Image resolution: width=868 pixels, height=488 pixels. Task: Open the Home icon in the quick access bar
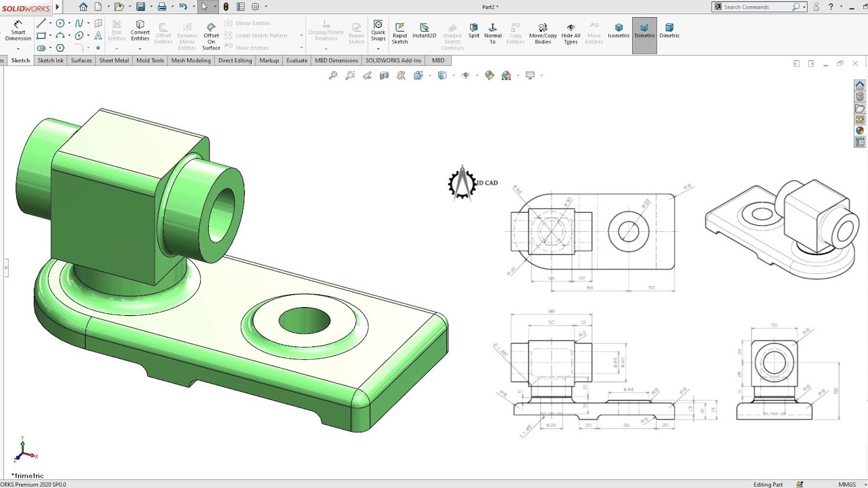(x=83, y=7)
